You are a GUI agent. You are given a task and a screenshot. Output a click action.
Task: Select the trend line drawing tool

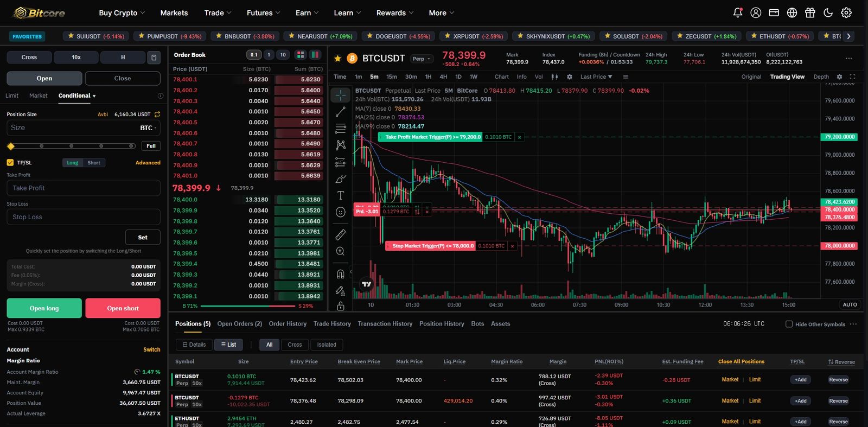pyautogui.click(x=341, y=112)
